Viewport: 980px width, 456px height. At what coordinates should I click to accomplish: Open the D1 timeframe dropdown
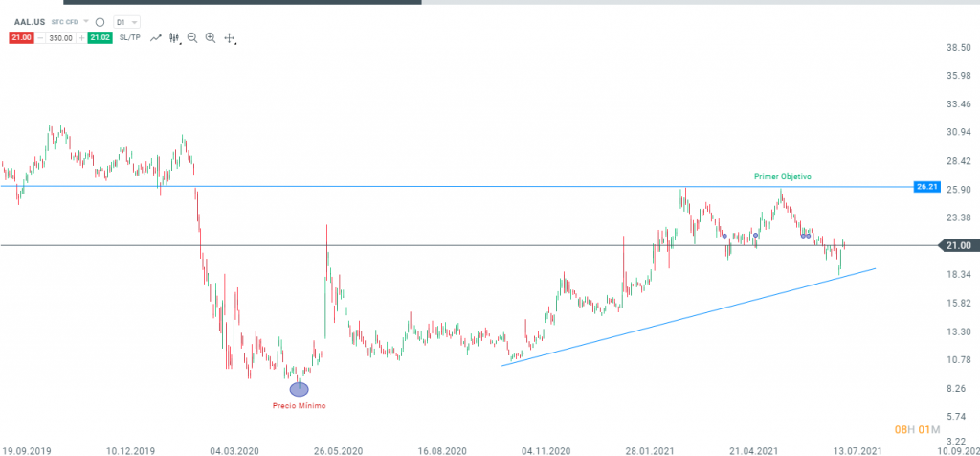point(127,22)
